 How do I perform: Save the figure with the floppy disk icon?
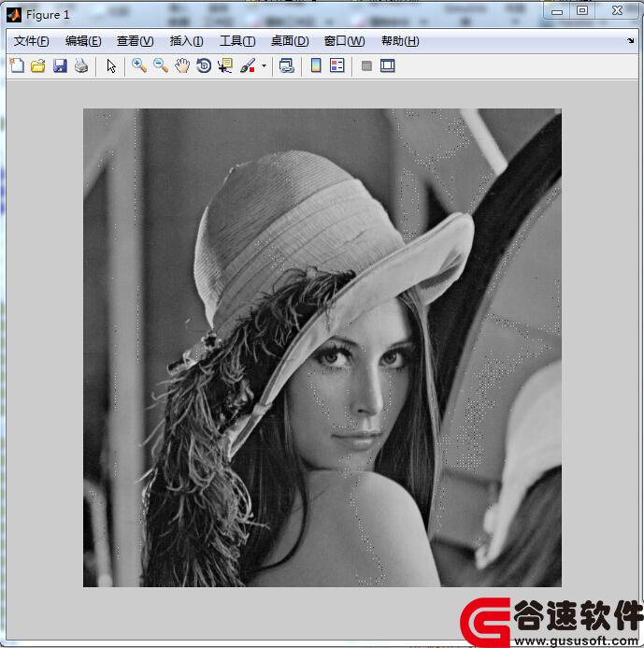[x=60, y=65]
